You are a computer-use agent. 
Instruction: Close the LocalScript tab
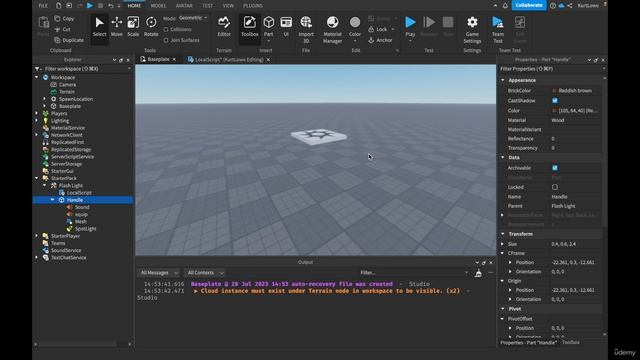tap(268, 60)
